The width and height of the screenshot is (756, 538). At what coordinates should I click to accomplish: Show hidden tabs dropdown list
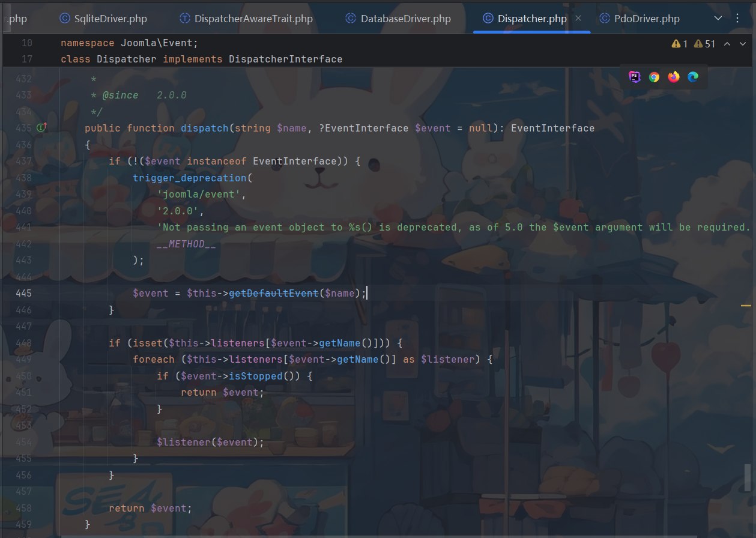[x=718, y=18]
